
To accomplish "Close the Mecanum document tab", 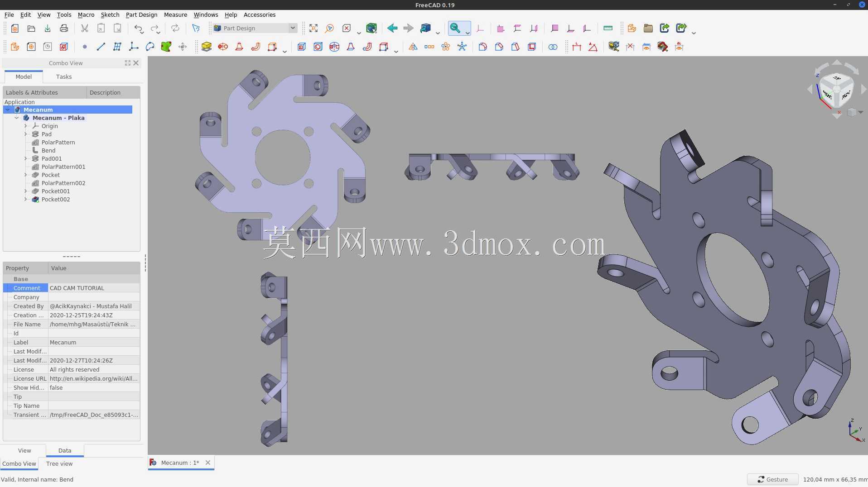I will [x=208, y=463].
